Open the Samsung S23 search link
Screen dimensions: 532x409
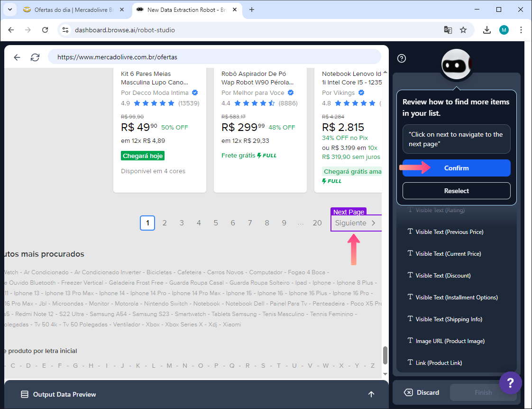tap(151, 314)
